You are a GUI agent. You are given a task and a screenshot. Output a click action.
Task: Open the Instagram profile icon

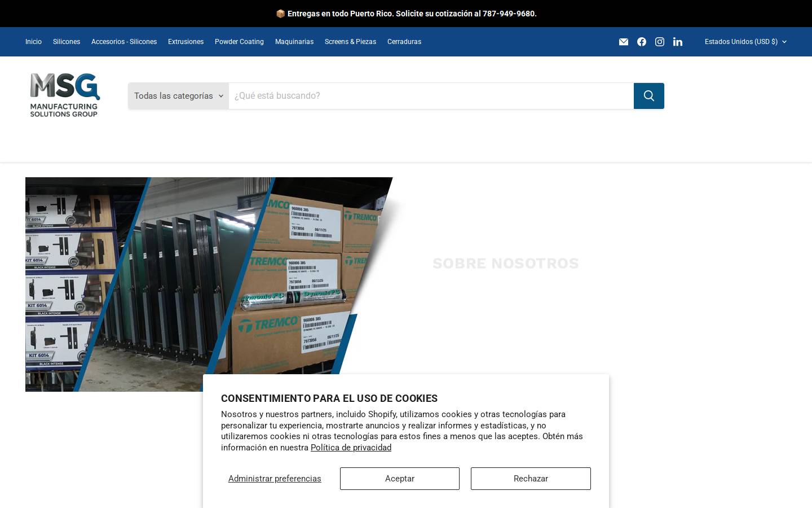(660, 42)
